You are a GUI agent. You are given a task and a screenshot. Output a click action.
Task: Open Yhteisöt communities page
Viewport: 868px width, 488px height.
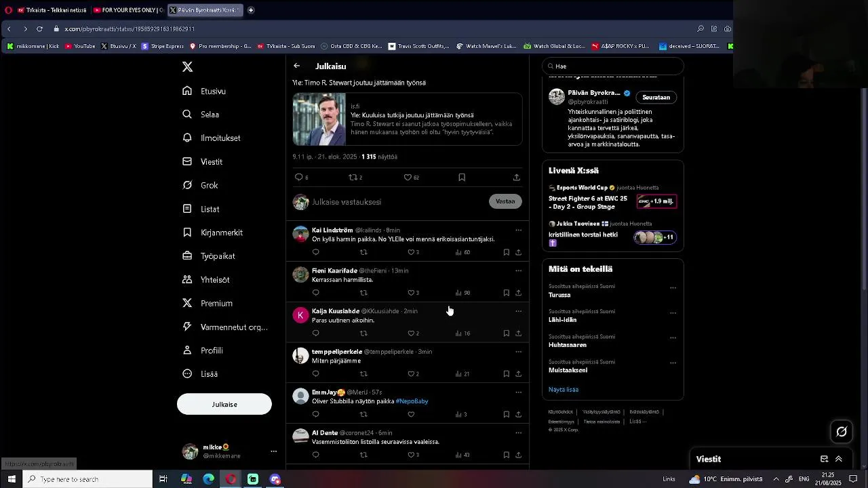pyautogui.click(x=206, y=279)
